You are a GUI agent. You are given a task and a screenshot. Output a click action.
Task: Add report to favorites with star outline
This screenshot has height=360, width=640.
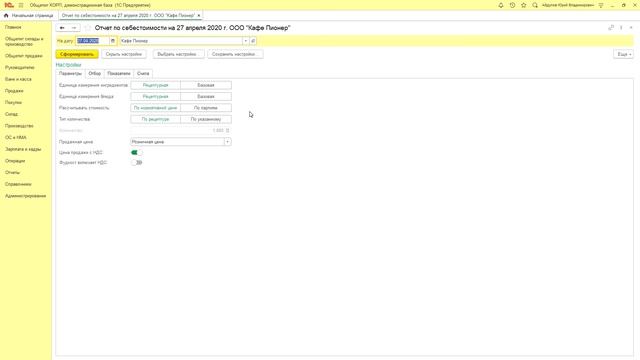pos(87,28)
